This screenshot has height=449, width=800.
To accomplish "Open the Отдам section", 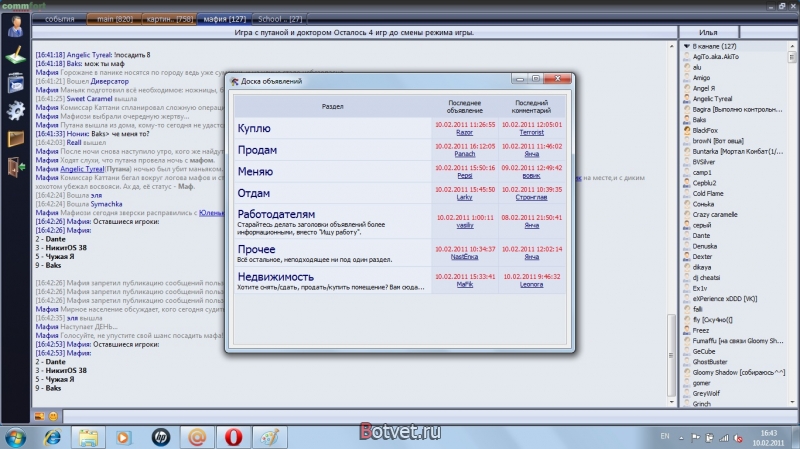I will tap(254, 193).
